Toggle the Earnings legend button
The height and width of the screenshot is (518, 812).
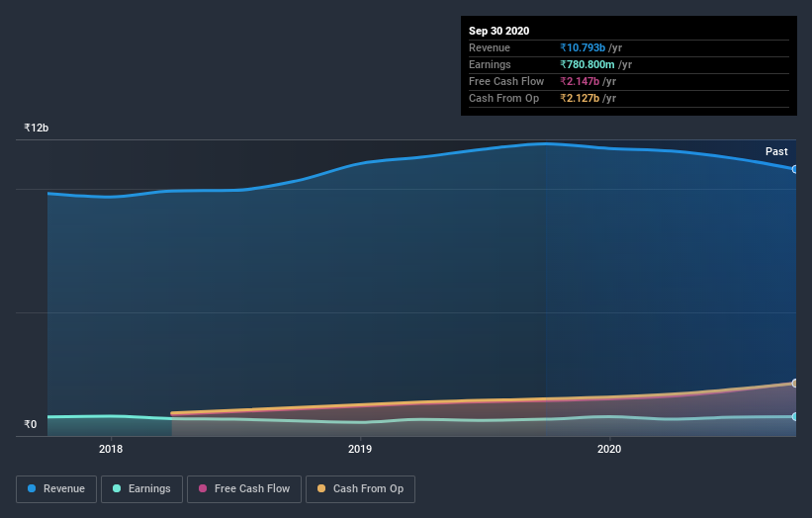[141, 489]
